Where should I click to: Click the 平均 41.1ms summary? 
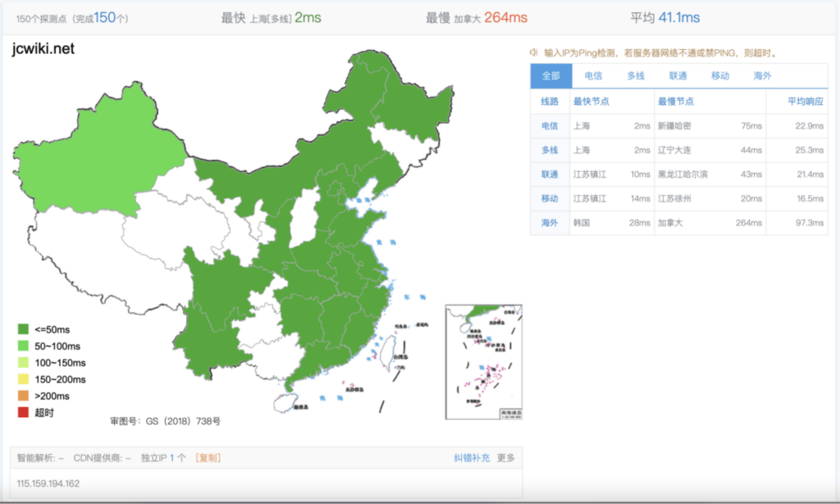pos(664,18)
